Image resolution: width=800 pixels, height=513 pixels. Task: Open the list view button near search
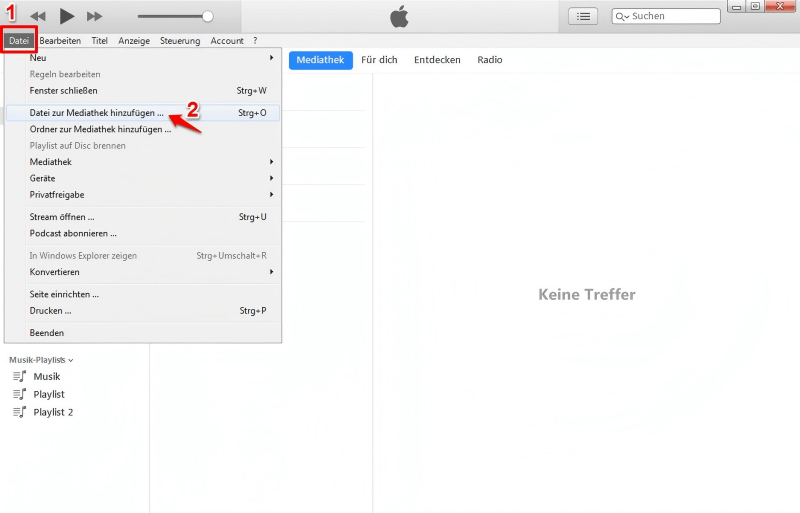pos(583,16)
